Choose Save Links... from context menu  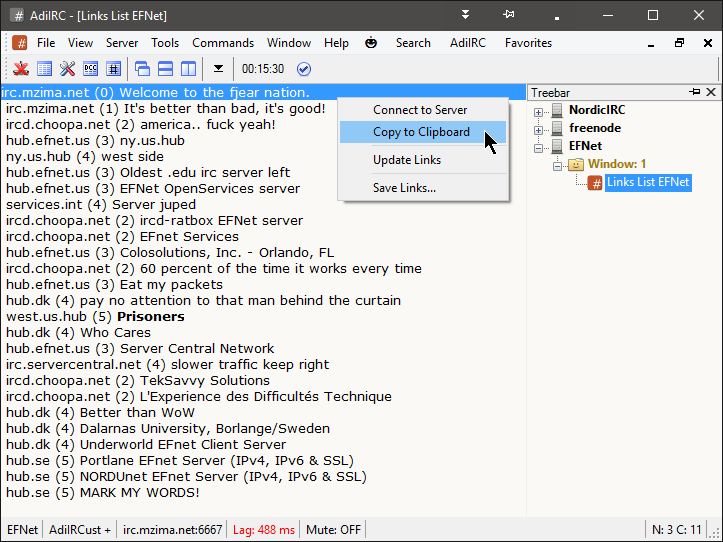tap(423, 188)
